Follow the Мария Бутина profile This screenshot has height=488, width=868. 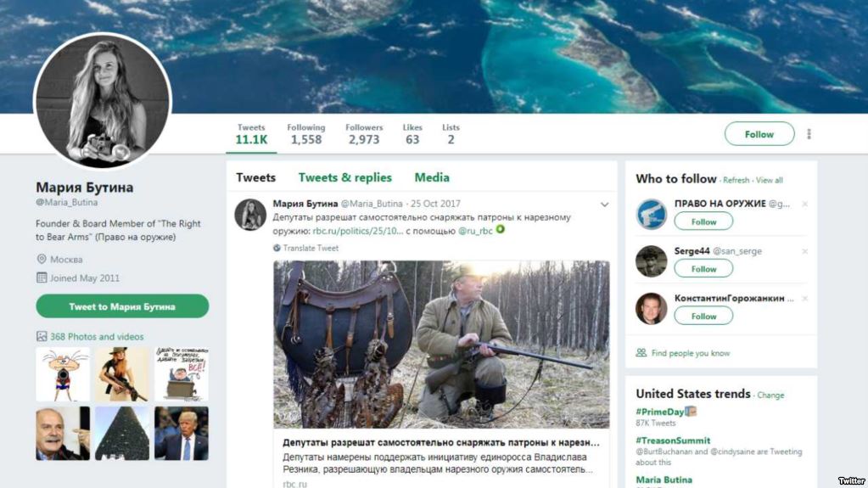tap(759, 134)
